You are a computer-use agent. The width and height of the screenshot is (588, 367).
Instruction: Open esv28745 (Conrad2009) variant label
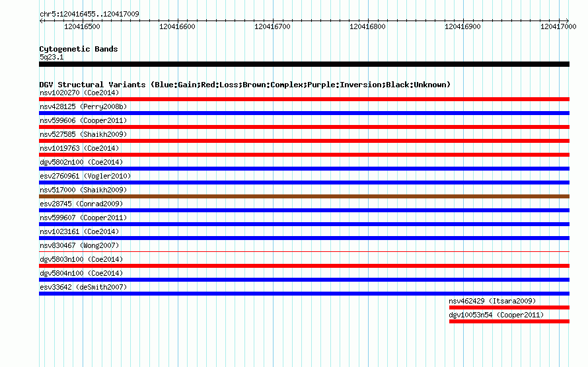(81, 204)
